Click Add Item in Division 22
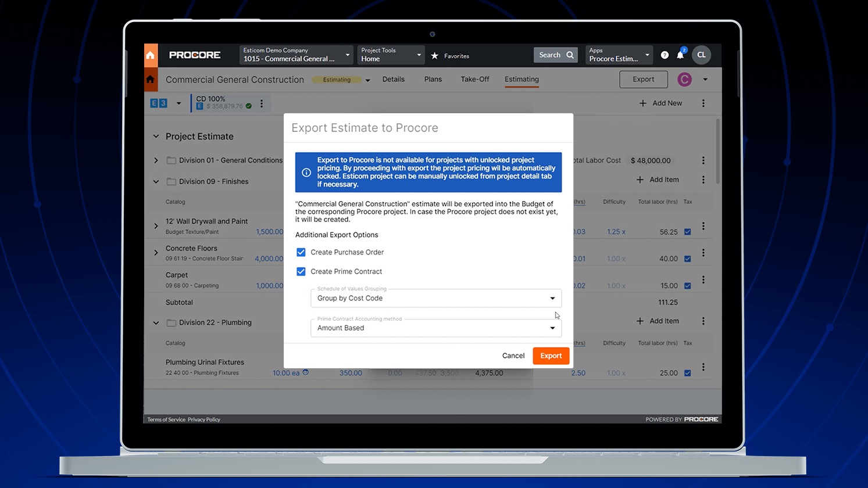Viewport: 868px width, 488px height. tap(658, 321)
